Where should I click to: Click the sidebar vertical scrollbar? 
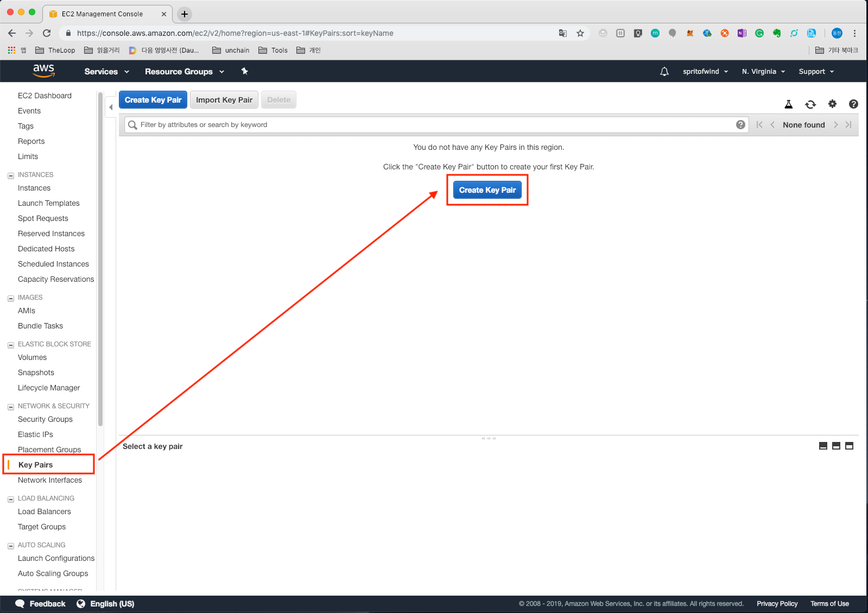(x=100, y=260)
